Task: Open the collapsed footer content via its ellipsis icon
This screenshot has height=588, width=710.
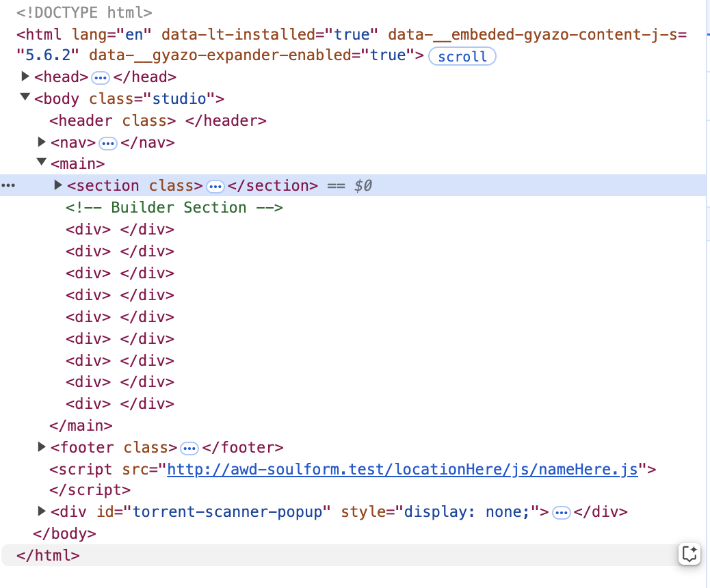Action: [189, 448]
